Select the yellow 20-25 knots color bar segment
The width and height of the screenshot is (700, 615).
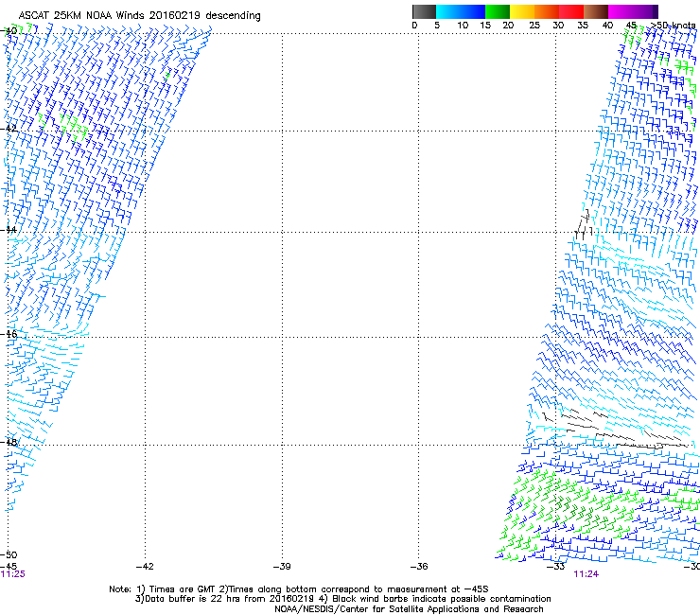(x=522, y=11)
